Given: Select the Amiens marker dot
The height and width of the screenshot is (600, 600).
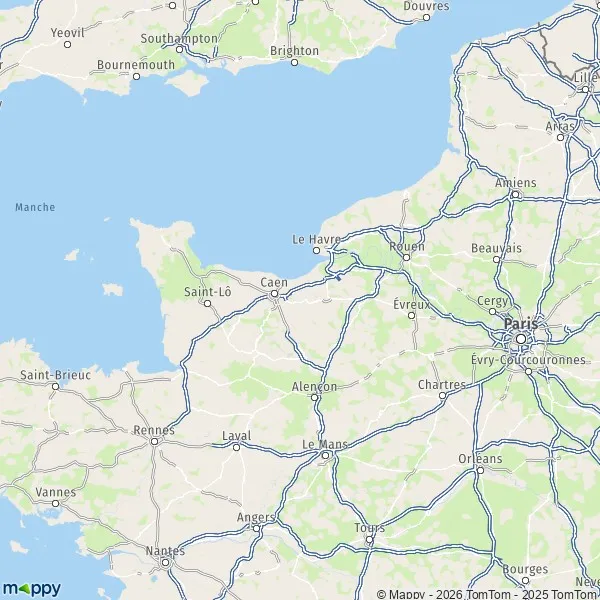Looking at the screenshot, I should [x=515, y=194].
